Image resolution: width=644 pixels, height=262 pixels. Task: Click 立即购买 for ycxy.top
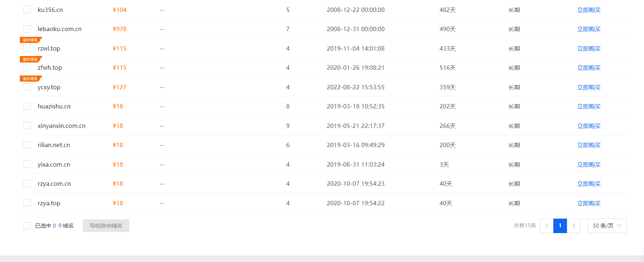pyautogui.click(x=589, y=87)
